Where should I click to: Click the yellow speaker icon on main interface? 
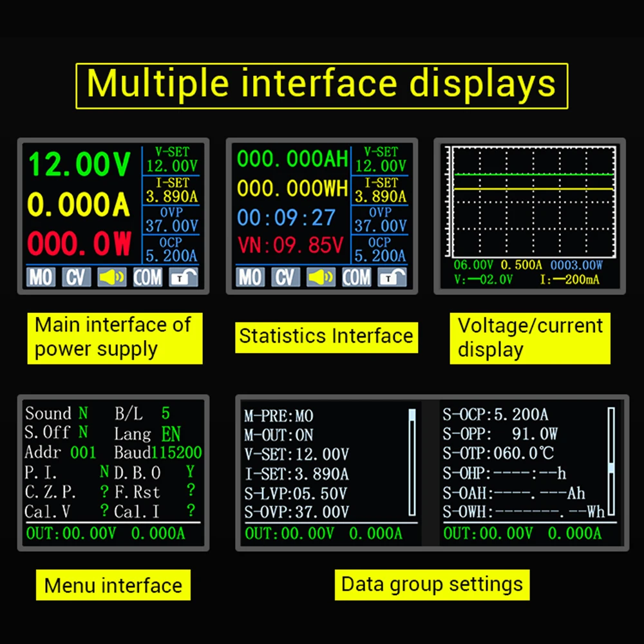[x=111, y=277]
